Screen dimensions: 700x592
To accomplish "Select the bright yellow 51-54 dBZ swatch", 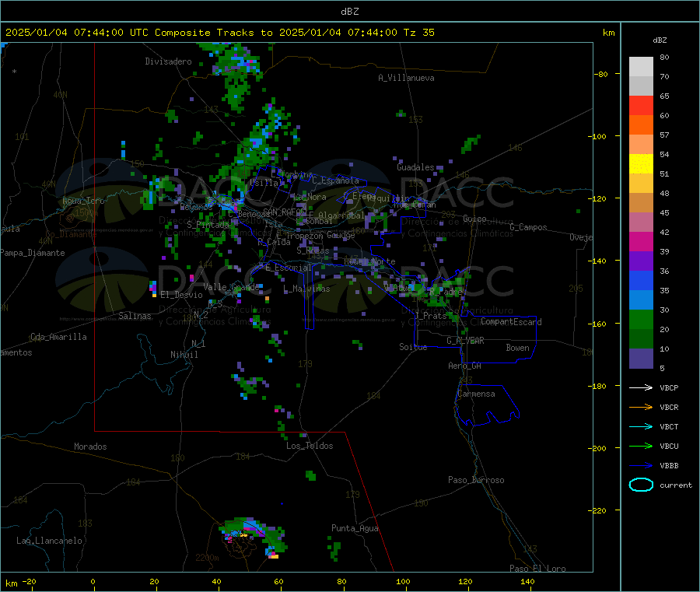I will (641, 164).
